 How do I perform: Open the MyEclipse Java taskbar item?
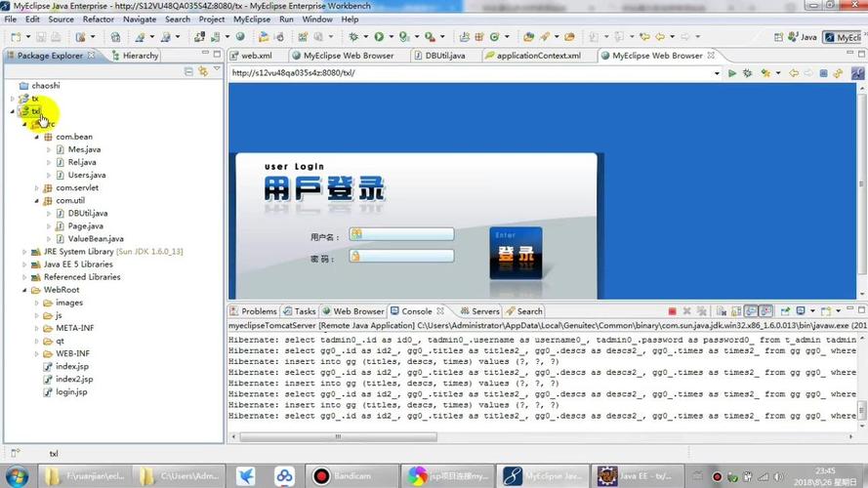tap(542, 476)
